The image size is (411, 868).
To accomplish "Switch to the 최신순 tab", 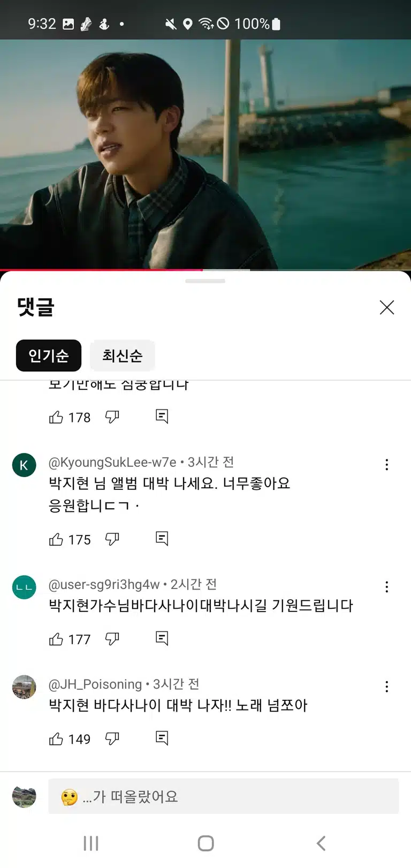I will click(x=123, y=356).
